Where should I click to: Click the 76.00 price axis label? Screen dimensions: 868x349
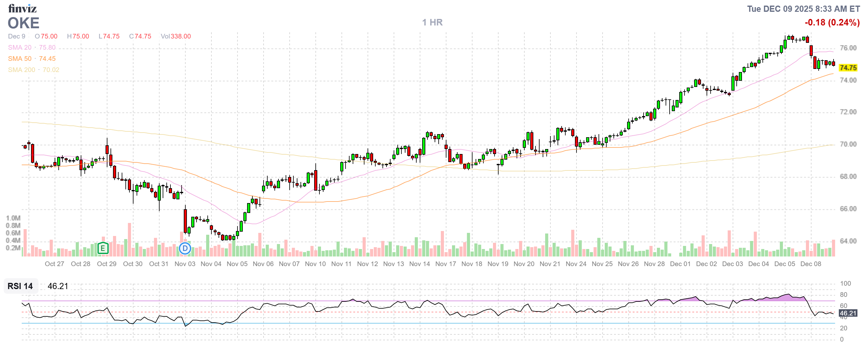click(x=848, y=48)
